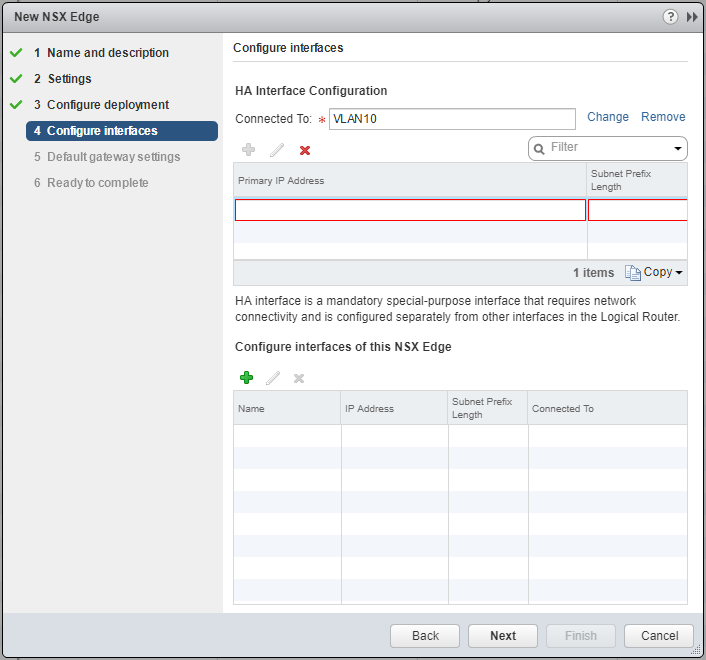This screenshot has height=660, width=706.
Task: Expand the Filter dropdown arrow
Action: pos(678,148)
